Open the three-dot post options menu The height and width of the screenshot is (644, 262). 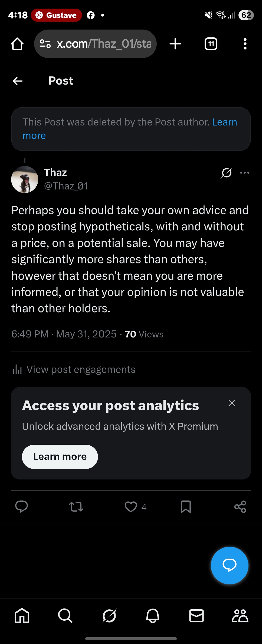click(245, 173)
